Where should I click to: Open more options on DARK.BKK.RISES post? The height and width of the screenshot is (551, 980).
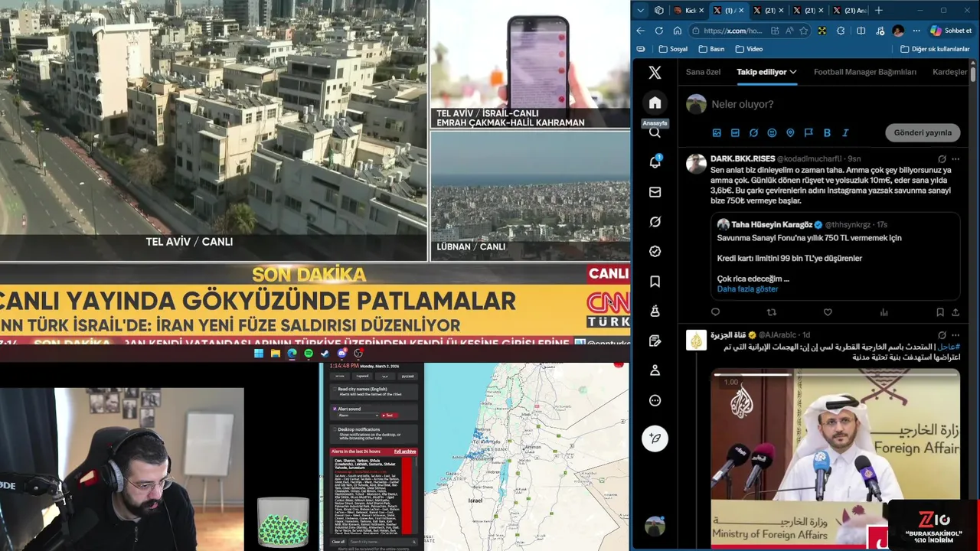[x=955, y=159]
